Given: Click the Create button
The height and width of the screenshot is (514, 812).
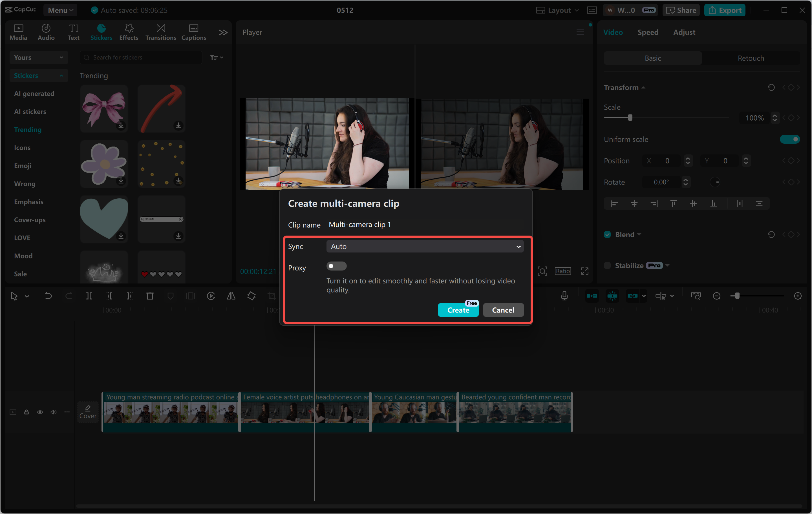Looking at the screenshot, I should (x=458, y=310).
